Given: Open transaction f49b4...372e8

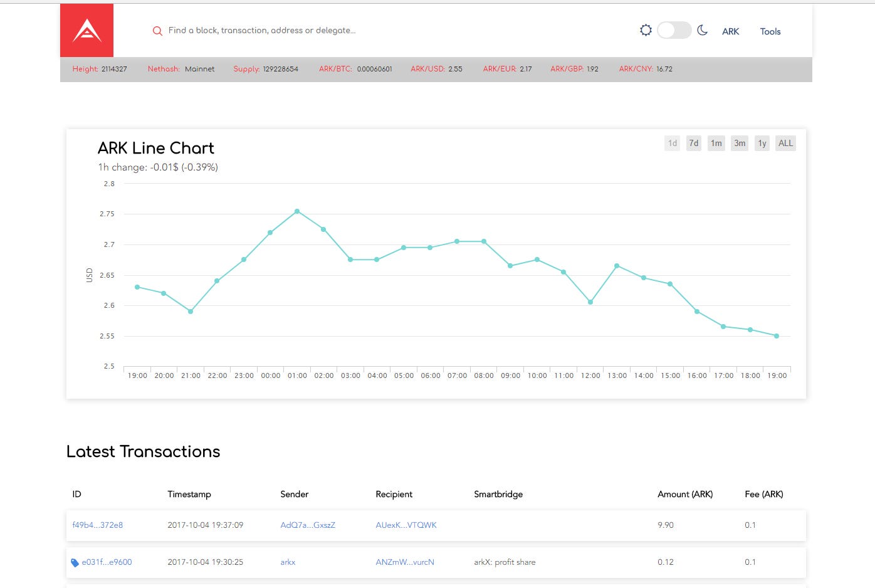Looking at the screenshot, I should [x=98, y=525].
